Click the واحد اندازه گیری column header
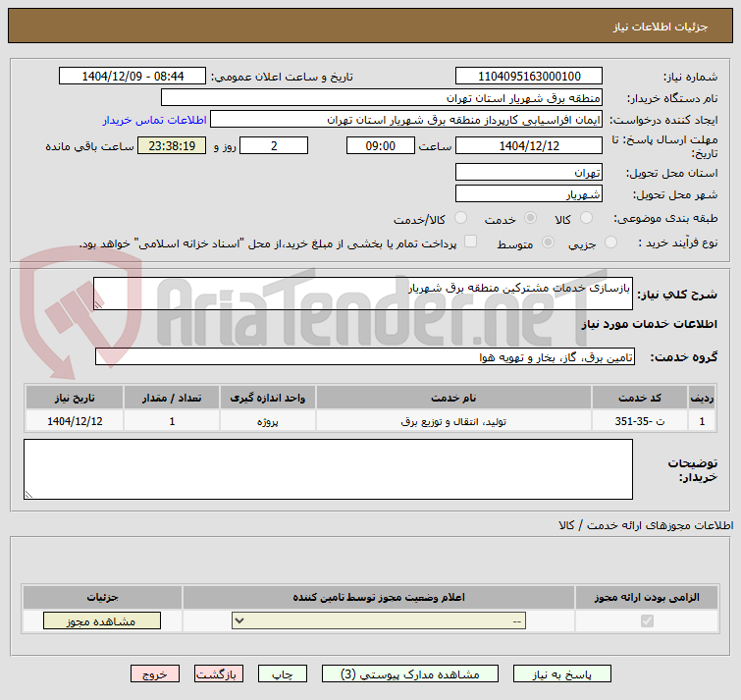Screen dimensions: 741x700 [x=268, y=398]
